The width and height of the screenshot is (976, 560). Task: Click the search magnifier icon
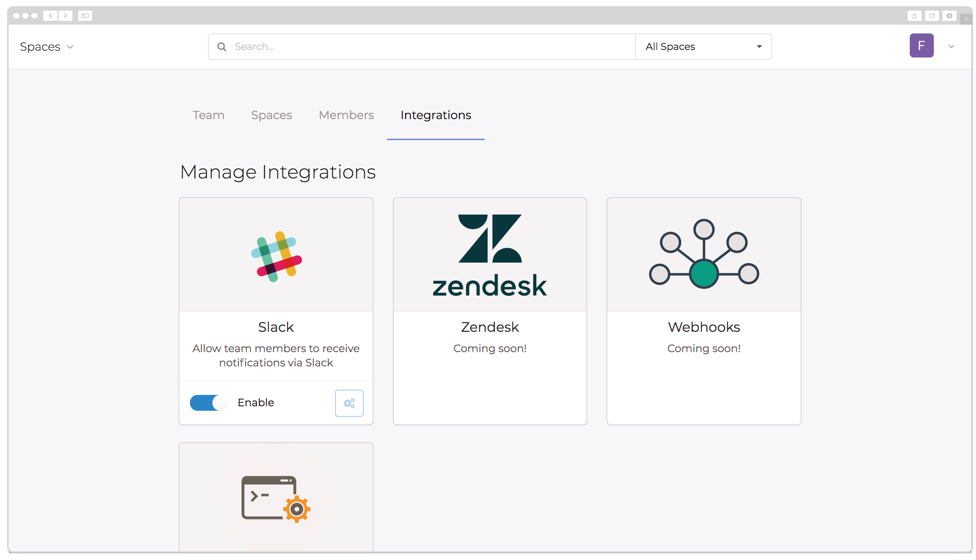tap(222, 47)
